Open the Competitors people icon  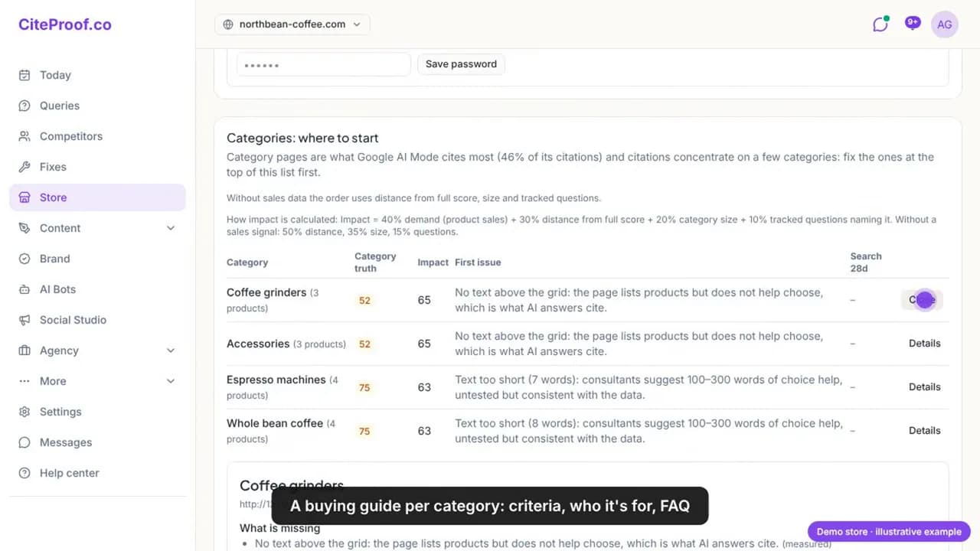tap(24, 136)
